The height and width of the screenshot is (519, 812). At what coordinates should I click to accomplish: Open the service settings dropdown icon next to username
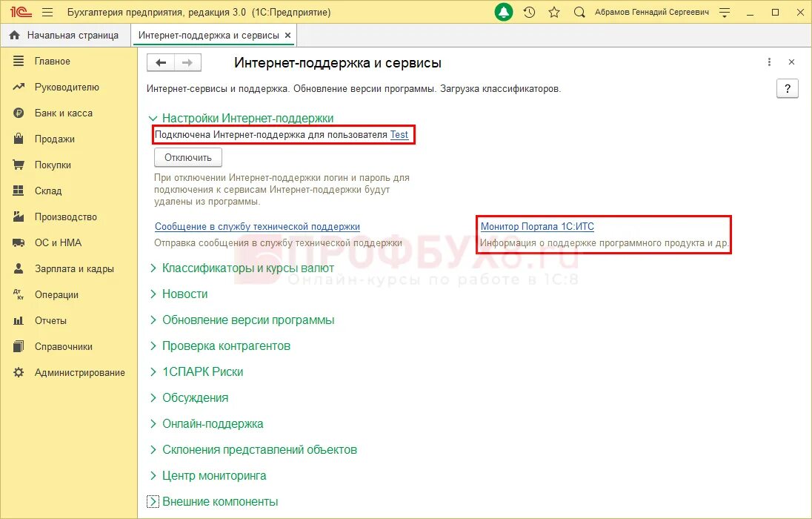[725, 12]
